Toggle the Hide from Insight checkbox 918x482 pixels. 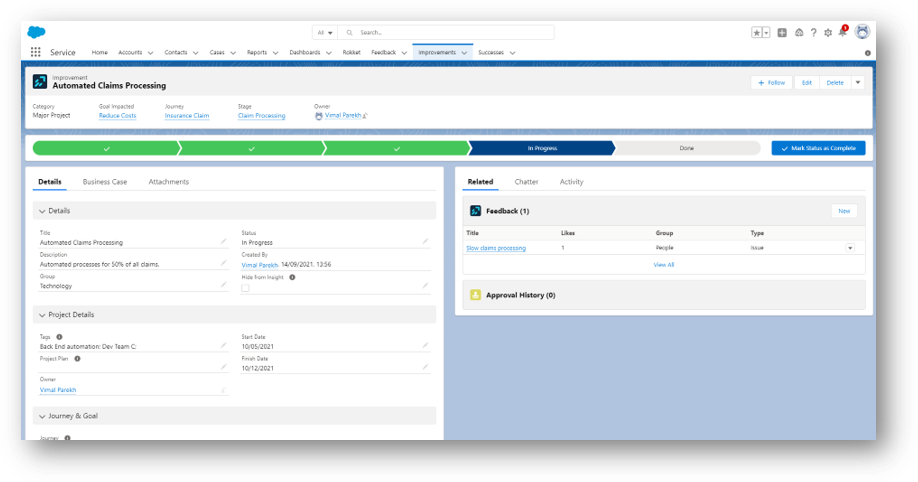pyautogui.click(x=245, y=288)
